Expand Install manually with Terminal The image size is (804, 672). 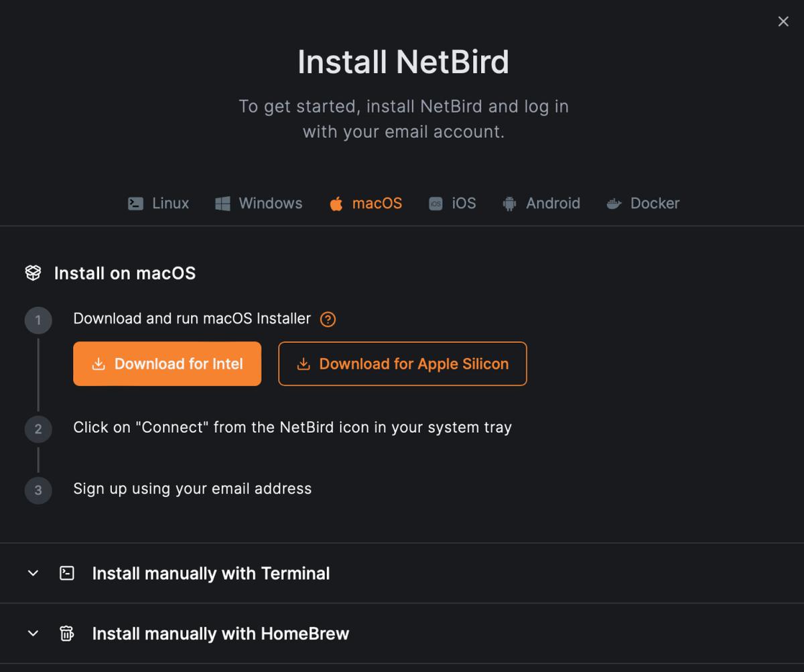(x=210, y=574)
